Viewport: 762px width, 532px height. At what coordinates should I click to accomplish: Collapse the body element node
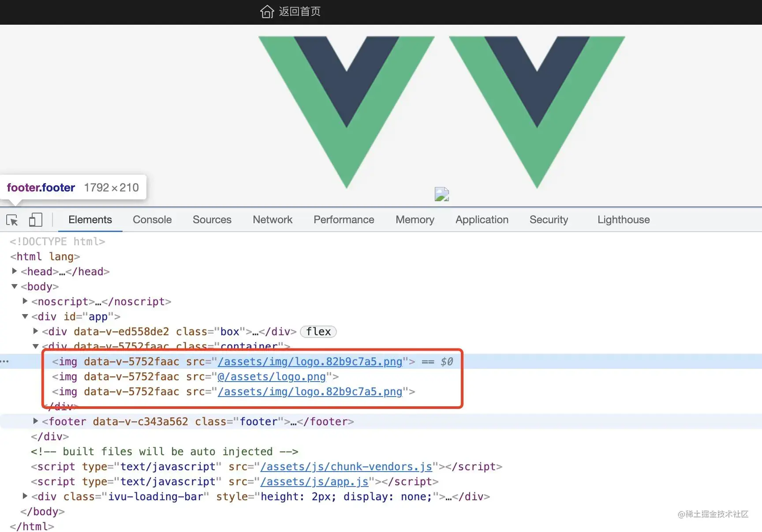pos(15,286)
